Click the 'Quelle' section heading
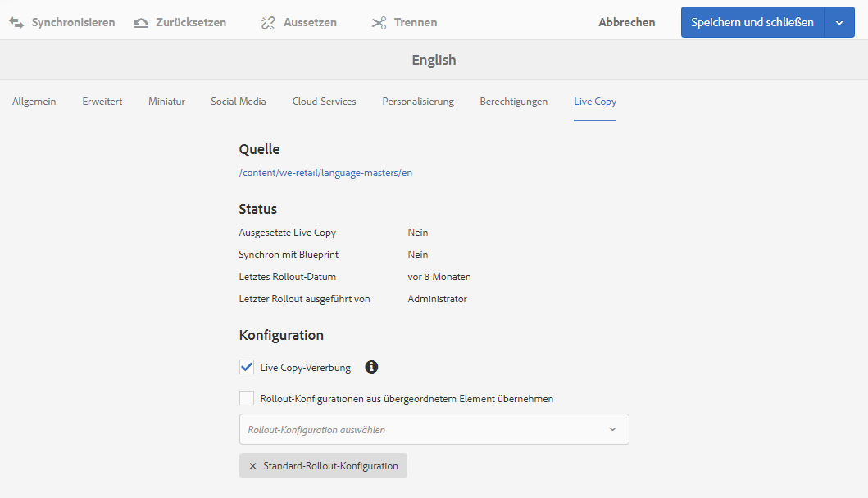The height and width of the screenshot is (498, 868). click(259, 149)
